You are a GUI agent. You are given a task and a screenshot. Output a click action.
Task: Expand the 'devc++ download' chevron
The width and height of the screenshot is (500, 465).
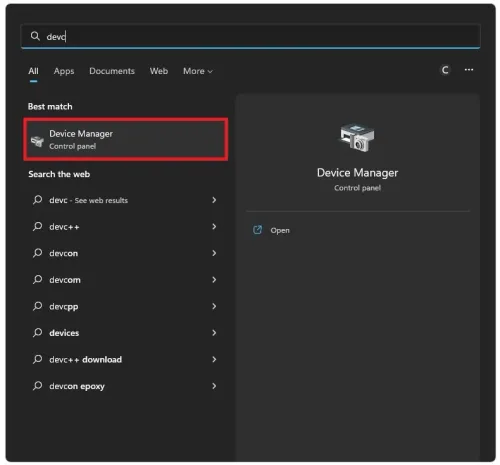tap(214, 359)
